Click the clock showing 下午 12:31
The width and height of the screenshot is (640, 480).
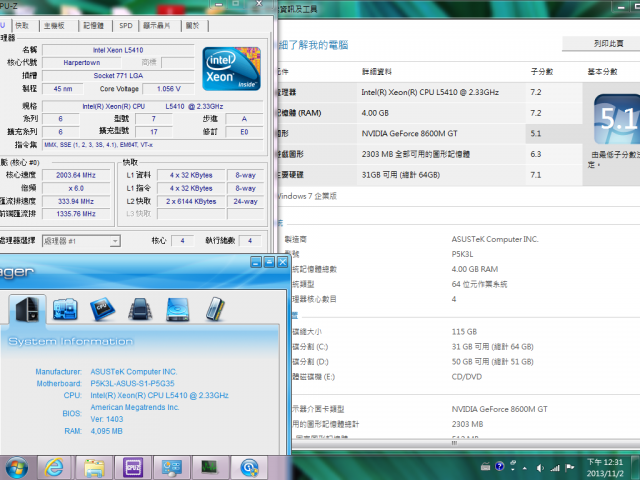tap(605, 462)
